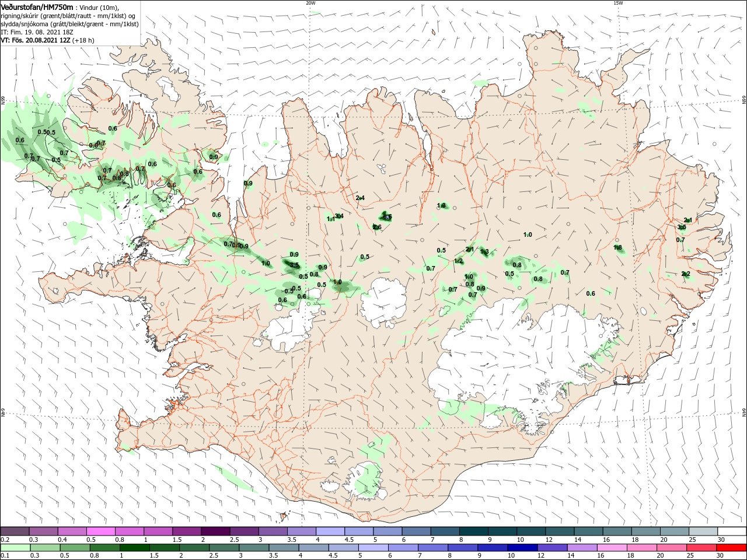The image size is (747, 560).
Task: Click the 20W longitude label
Action: click(310, 3)
